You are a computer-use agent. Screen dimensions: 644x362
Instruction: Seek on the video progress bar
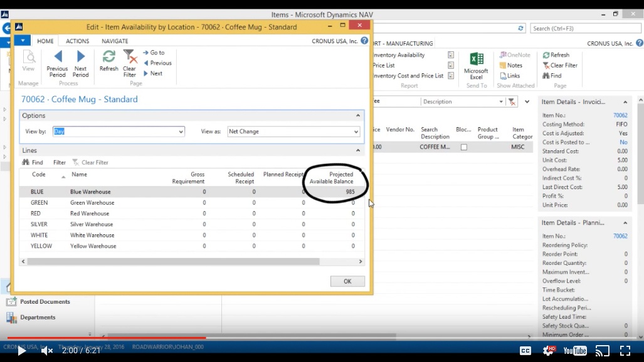coord(322,338)
